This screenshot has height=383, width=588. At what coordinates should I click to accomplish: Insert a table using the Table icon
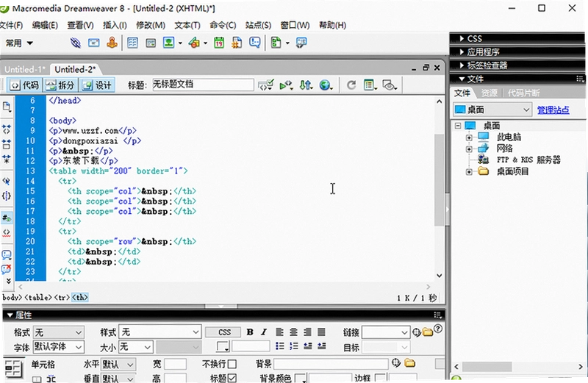(132, 43)
